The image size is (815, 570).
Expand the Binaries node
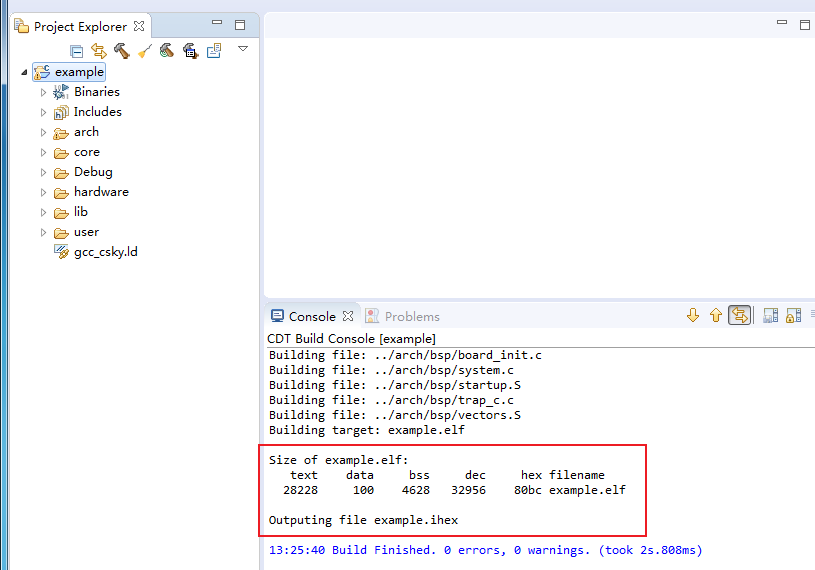pyautogui.click(x=44, y=92)
